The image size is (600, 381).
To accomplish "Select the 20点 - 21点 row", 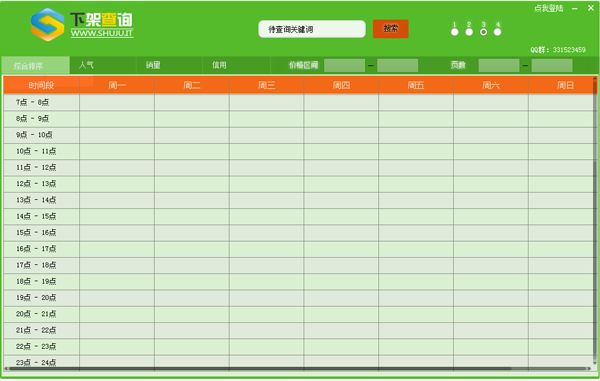I will point(298,314).
